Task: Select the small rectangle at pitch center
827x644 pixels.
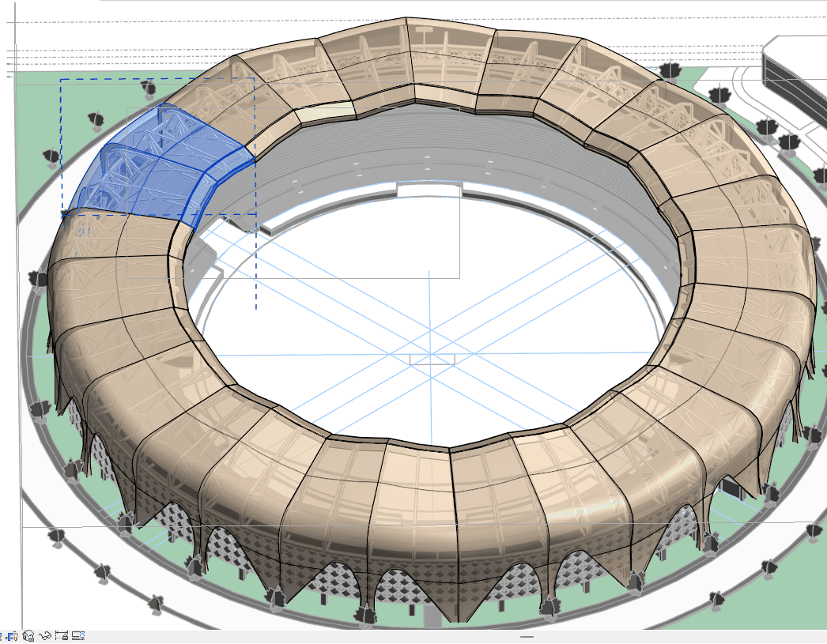Action: (x=432, y=360)
